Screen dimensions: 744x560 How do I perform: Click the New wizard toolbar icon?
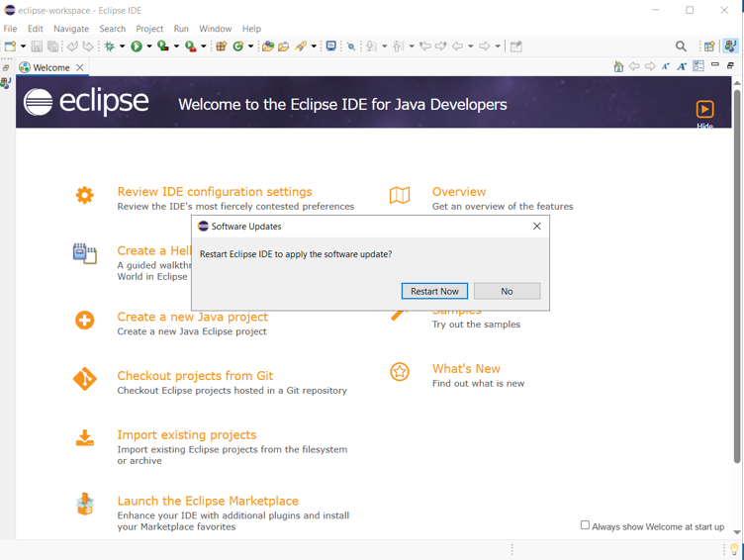tap(10, 47)
